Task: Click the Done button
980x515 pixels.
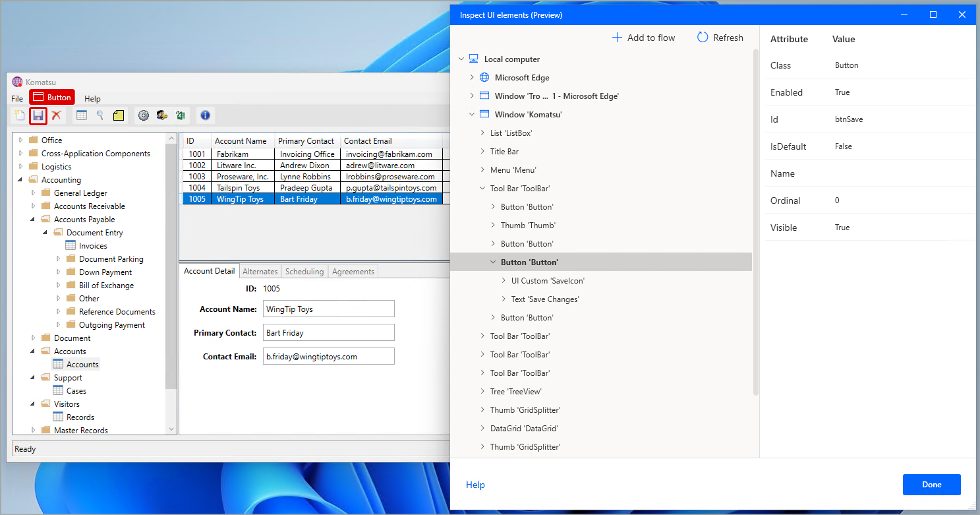Action: coord(931,484)
